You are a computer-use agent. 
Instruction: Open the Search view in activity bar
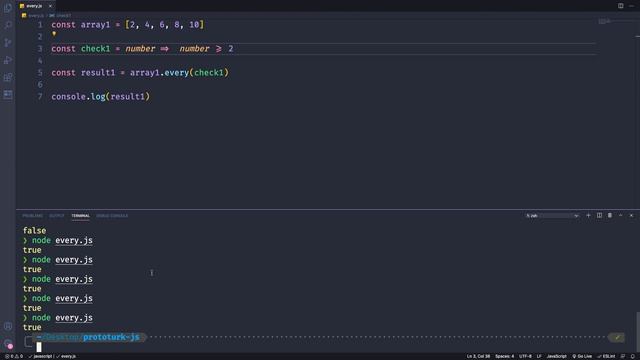[x=8, y=25]
